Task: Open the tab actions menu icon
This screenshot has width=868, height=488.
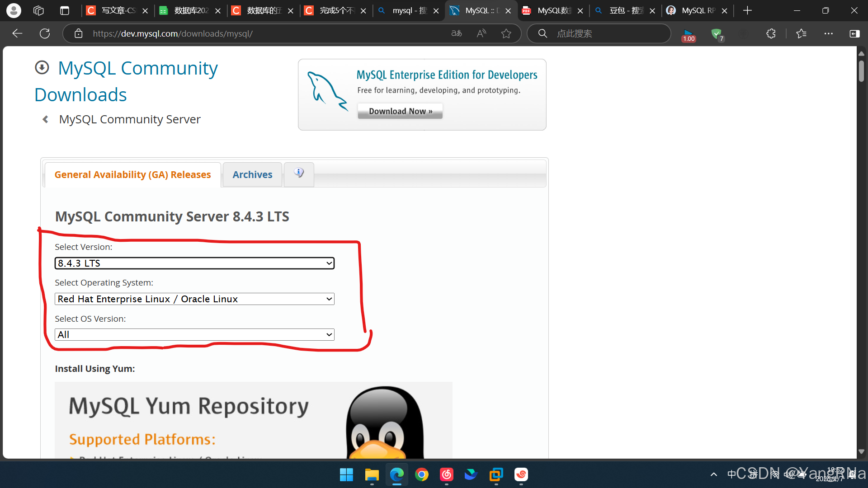Action: pos(65,10)
